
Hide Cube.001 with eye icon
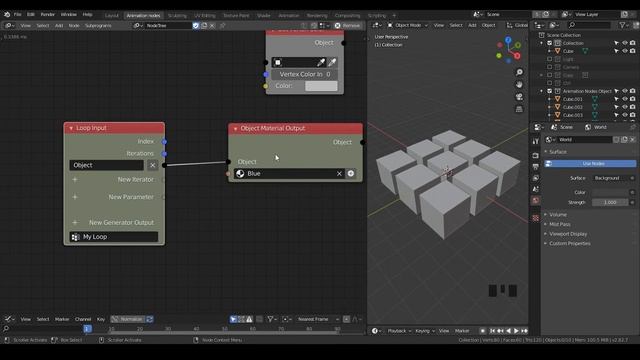pyautogui.click(x=624, y=99)
